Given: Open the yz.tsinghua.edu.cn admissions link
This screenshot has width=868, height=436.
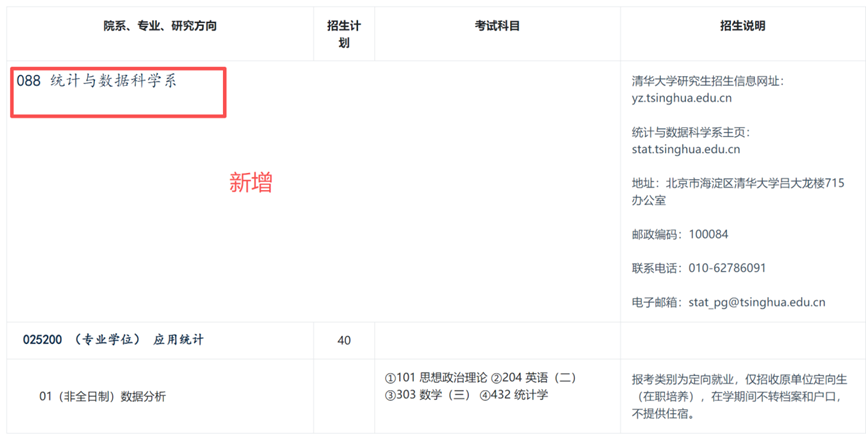Looking at the screenshot, I should pyautogui.click(x=684, y=98).
